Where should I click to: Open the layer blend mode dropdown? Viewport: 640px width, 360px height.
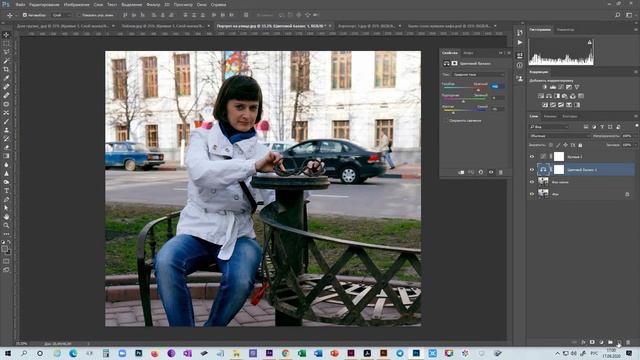[560, 136]
